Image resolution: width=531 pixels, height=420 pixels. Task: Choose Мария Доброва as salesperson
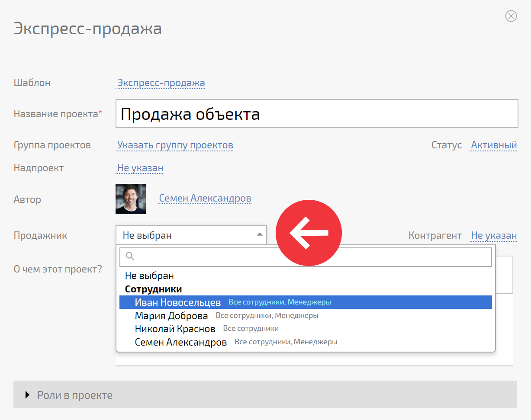(306, 316)
